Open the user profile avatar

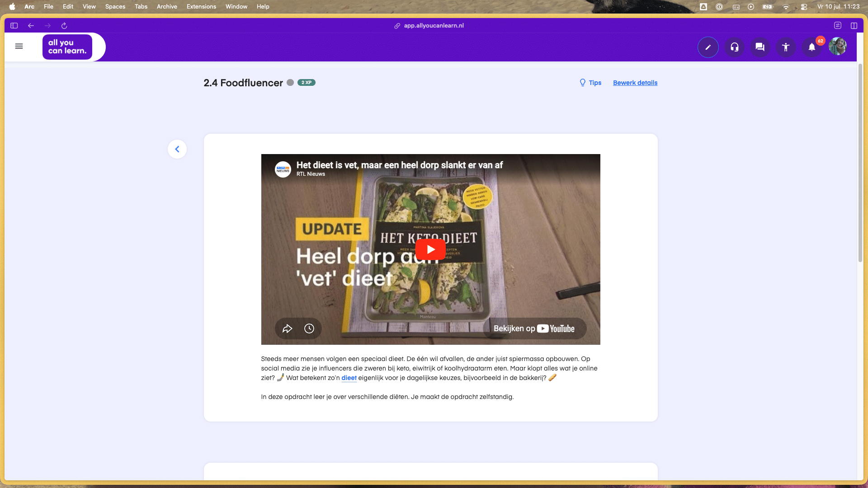tap(838, 47)
